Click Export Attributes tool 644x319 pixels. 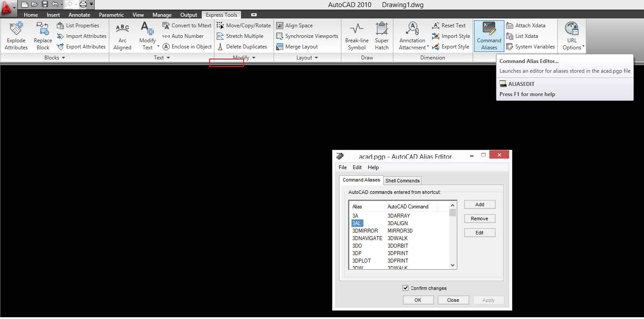81,47
